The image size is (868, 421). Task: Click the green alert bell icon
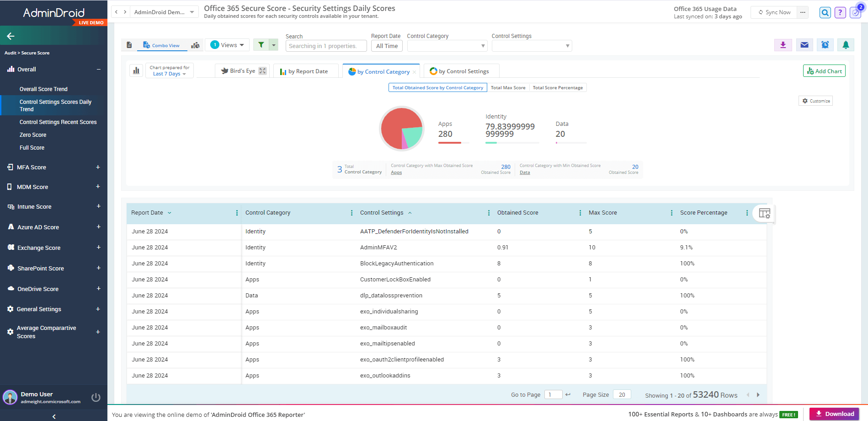pos(846,45)
